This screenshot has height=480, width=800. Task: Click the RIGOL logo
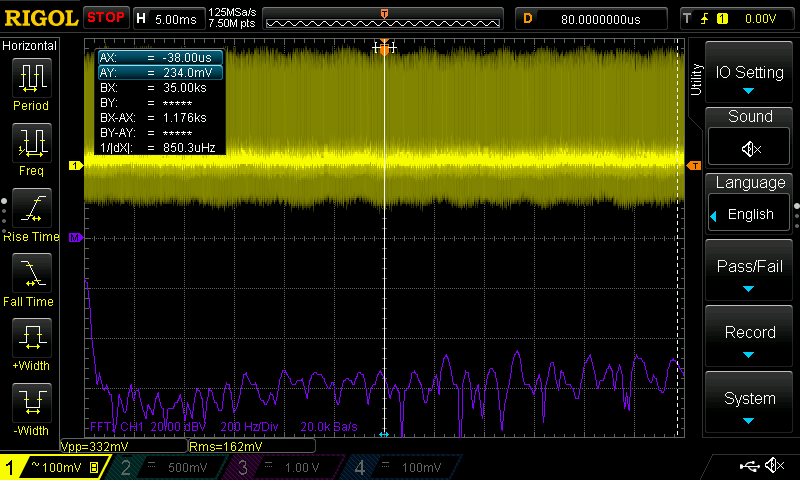pyautogui.click(x=40, y=18)
